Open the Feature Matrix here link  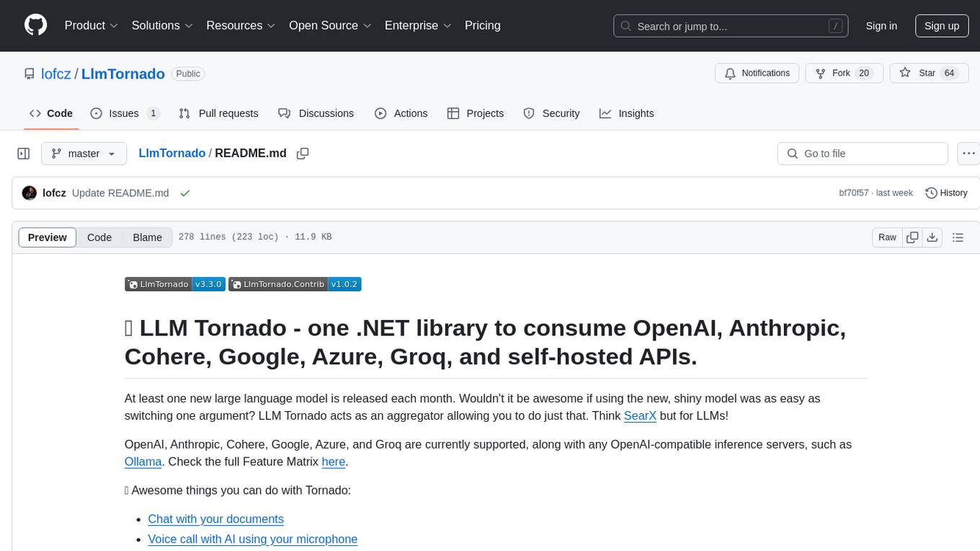[x=334, y=462]
